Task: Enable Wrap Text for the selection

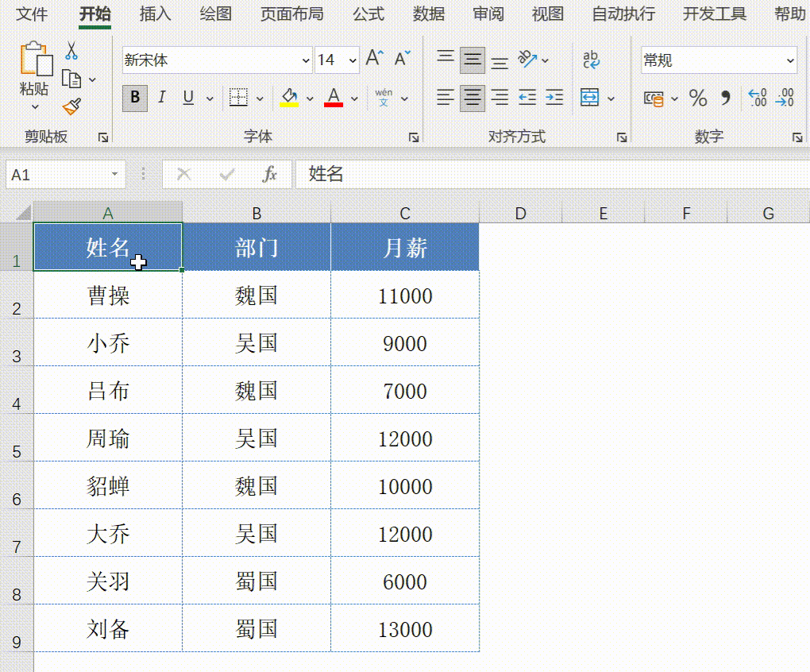Action: [x=591, y=57]
